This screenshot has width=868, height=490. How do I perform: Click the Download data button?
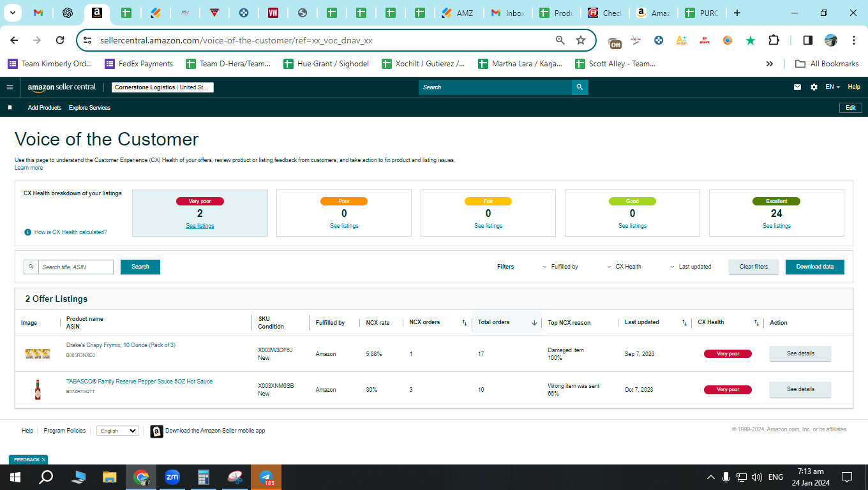pos(815,267)
